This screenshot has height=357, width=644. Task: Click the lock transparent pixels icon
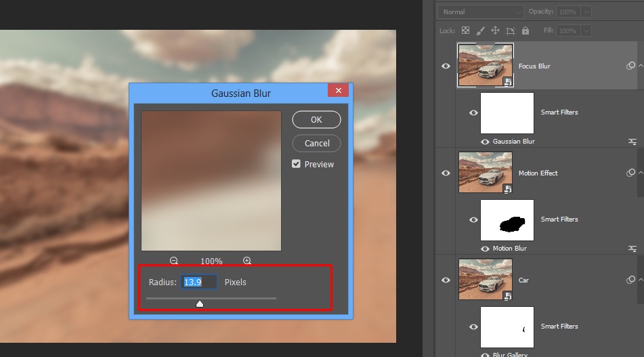click(465, 30)
